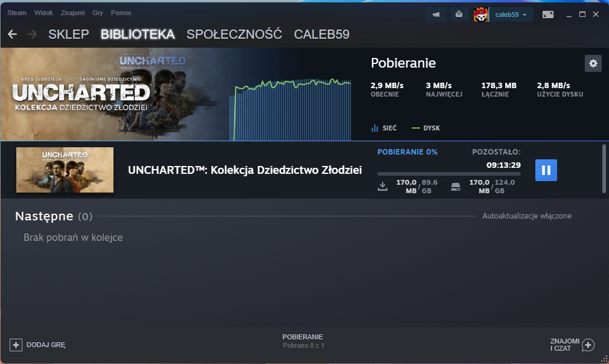This screenshot has height=364, width=609.
Task: Go to SPOŁECZNOŚĆ tab
Action: pos(234,34)
